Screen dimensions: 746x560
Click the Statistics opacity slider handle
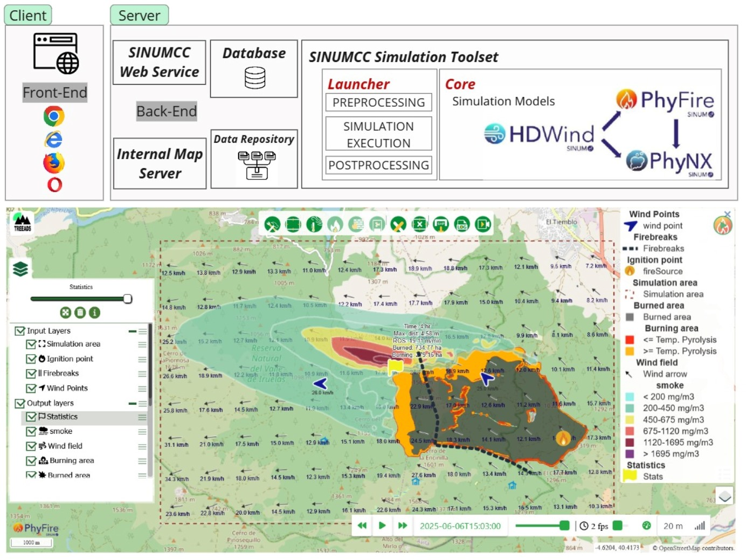pos(128,299)
